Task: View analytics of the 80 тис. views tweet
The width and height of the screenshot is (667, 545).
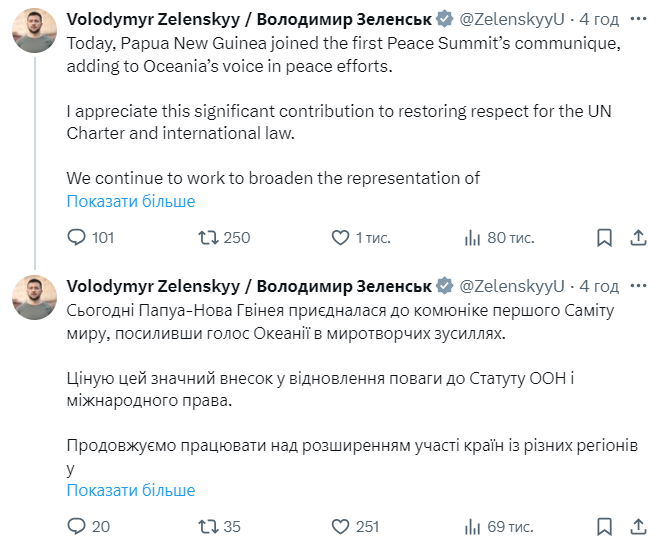Action: (473, 238)
